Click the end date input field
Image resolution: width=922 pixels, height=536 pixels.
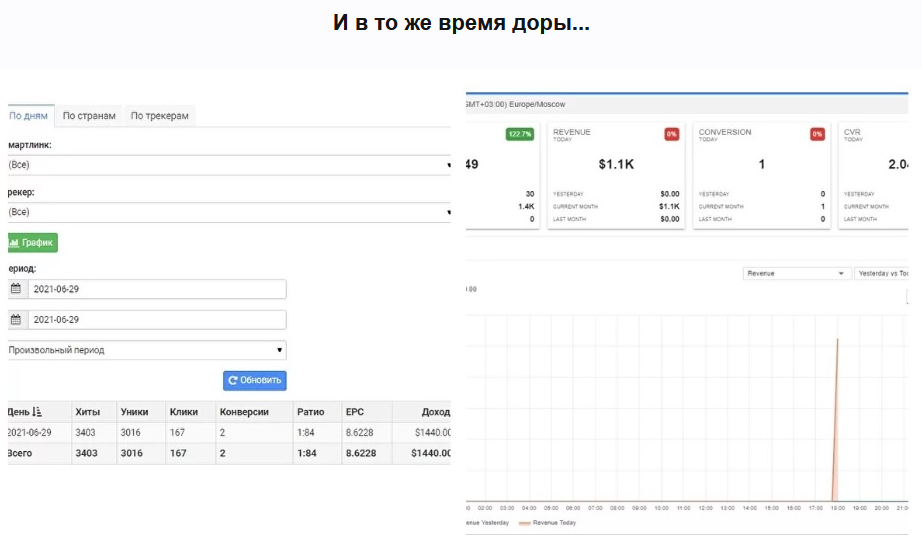click(157, 320)
